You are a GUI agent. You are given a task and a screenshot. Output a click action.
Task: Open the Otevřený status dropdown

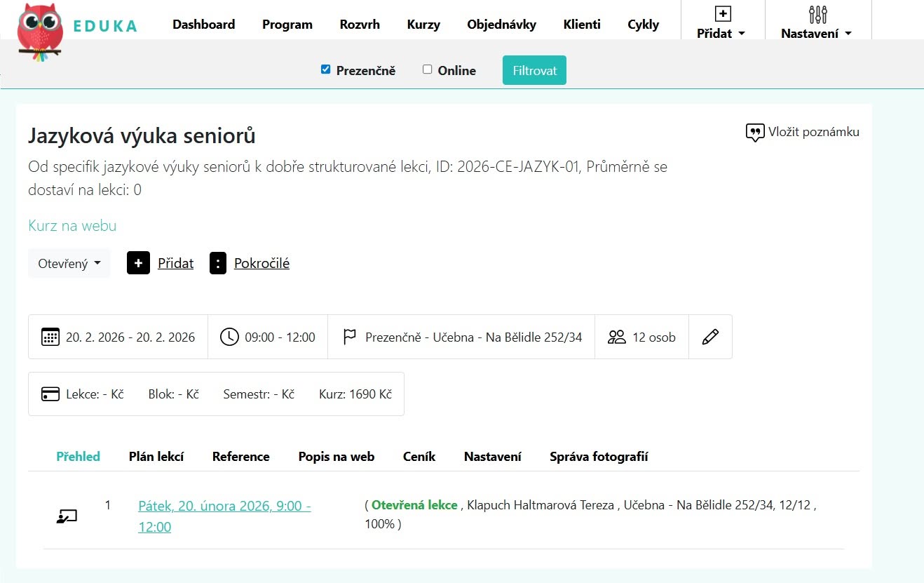(x=69, y=263)
